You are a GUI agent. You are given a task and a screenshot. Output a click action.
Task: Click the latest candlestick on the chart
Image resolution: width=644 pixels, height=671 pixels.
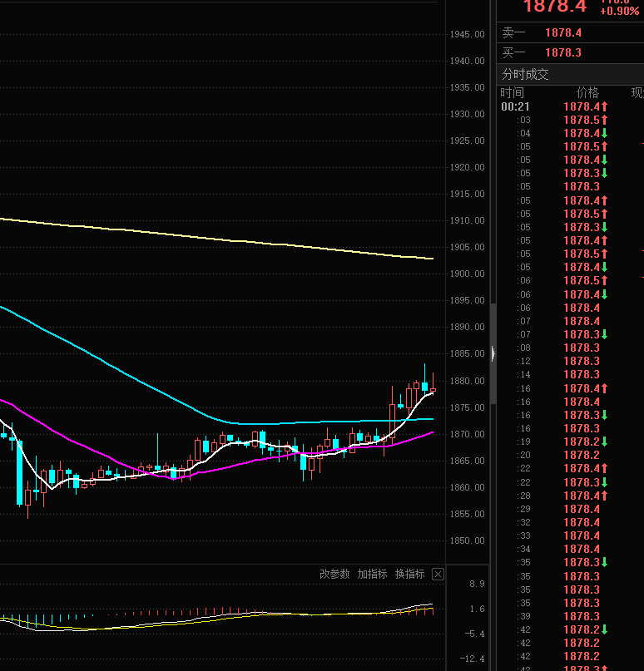(433, 390)
